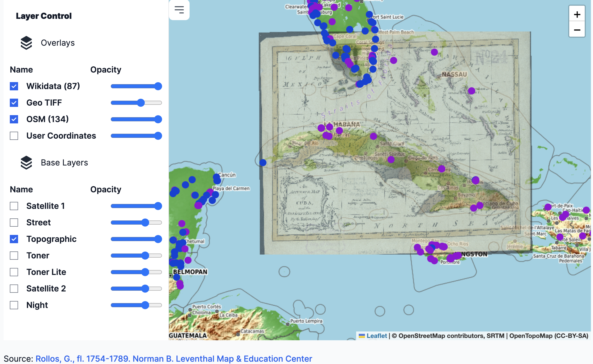This screenshot has height=364, width=593.
Task: Zoom out with the minus button
Action: click(577, 30)
